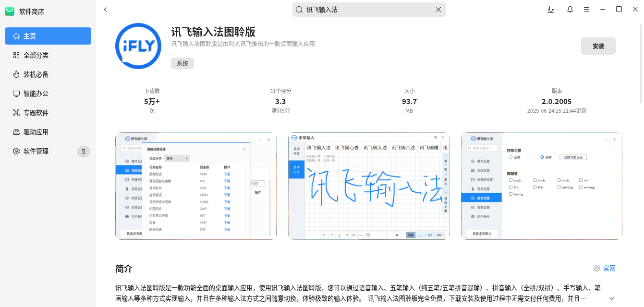The width and height of the screenshot is (644, 307).
Task: Click the driver icon beside 驱动应用
Action: pyautogui.click(x=16, y=132)
